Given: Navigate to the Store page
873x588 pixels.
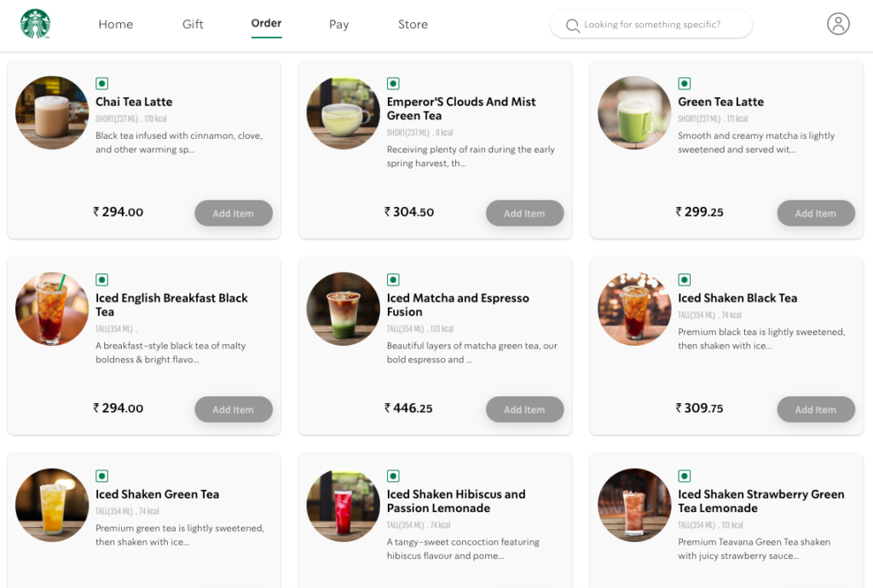Looking at the screenshot, I should (x=413, y=25).
